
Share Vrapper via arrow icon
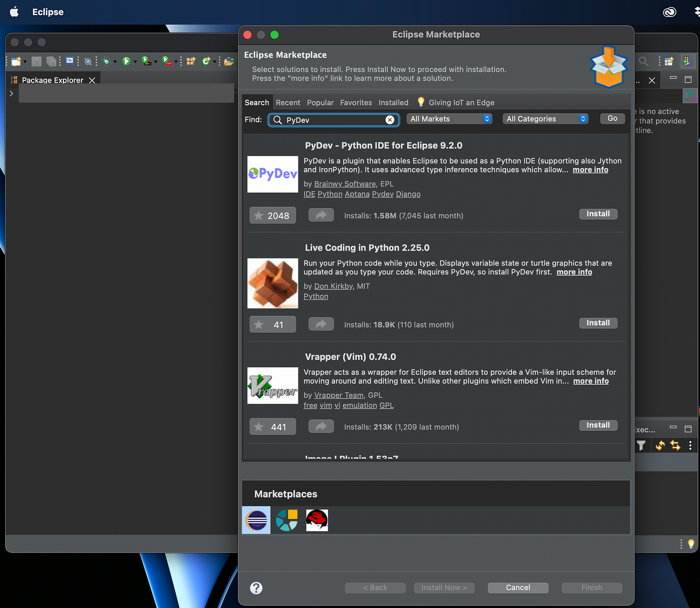click(321, 426)
